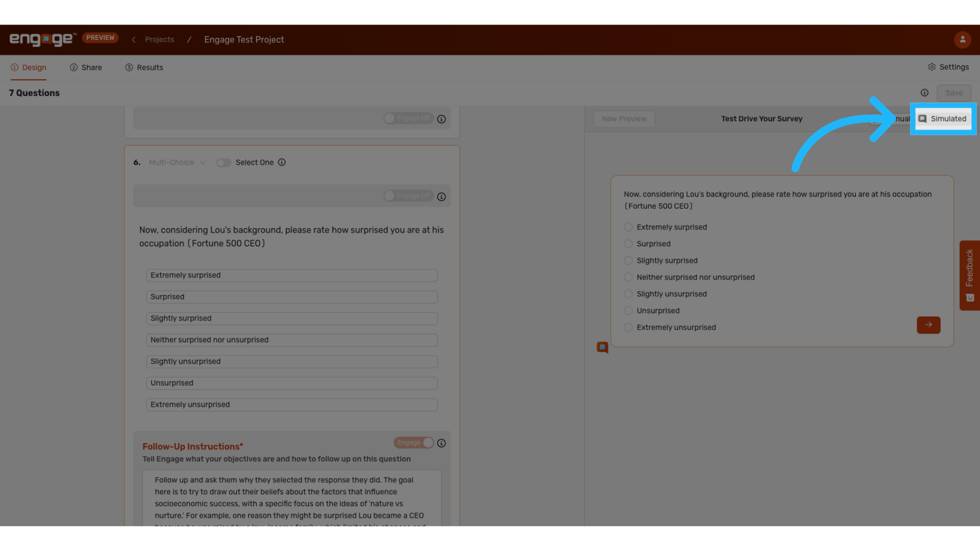Viewport: 980px width, 551px height.
Task: Select 'Slightly unsurprised' radio in preview
Action: click(x=628, y=294)
